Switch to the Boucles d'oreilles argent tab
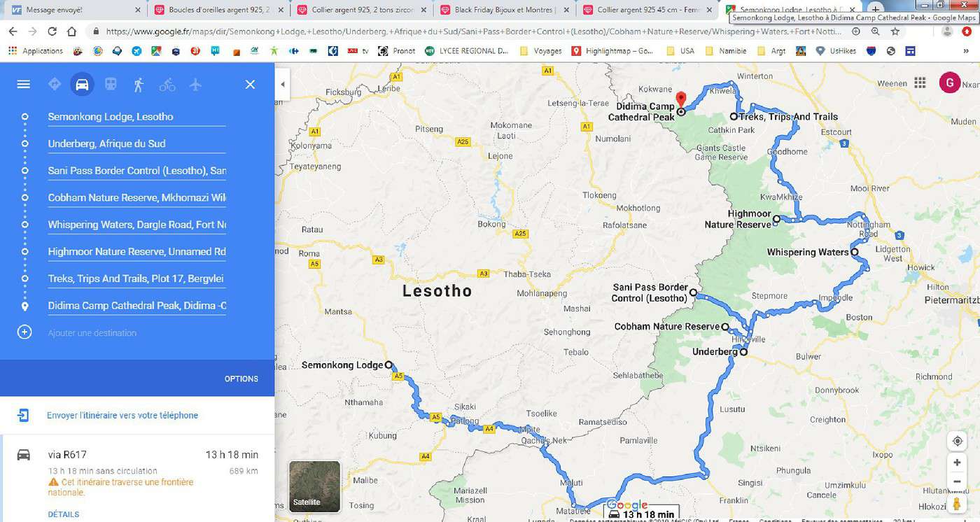 (x=219, y=10)
